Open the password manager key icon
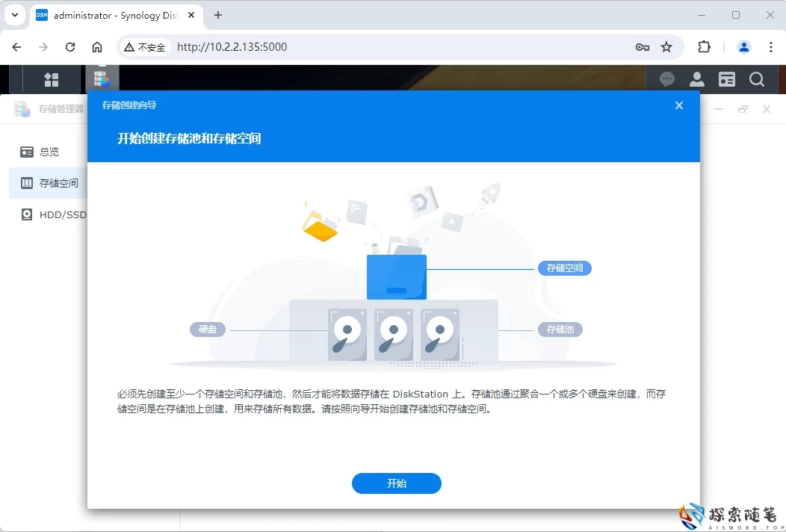This screenshot has height=532, width=786. 643,46
